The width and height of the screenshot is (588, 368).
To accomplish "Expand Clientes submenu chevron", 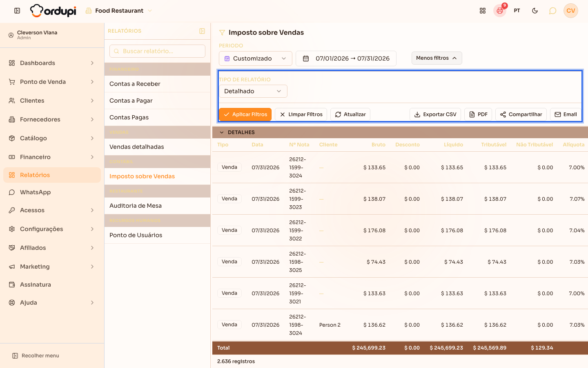I will [x=92, y=101].
